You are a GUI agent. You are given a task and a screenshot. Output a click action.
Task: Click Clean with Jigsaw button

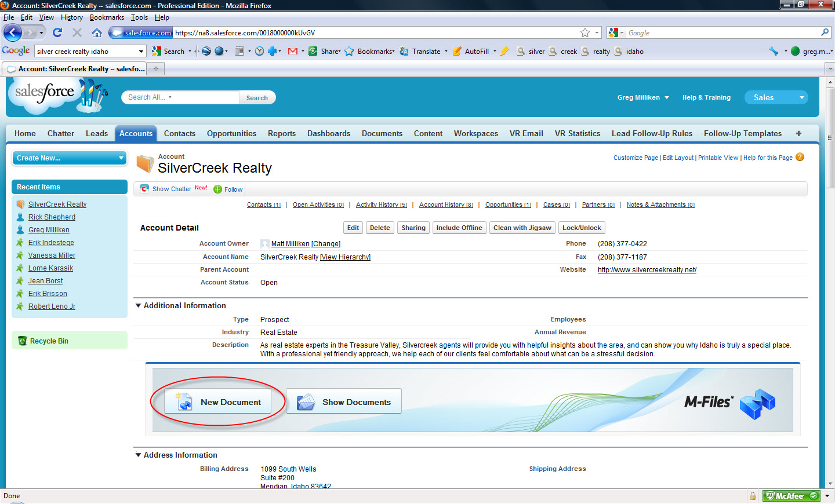522,228
